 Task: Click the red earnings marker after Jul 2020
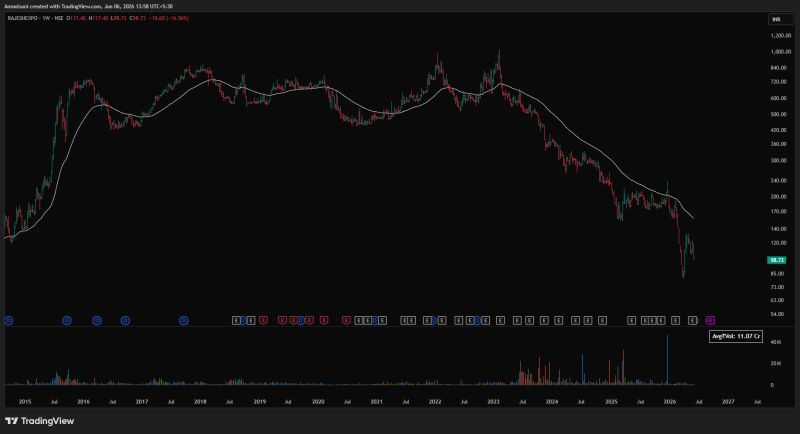346,320
